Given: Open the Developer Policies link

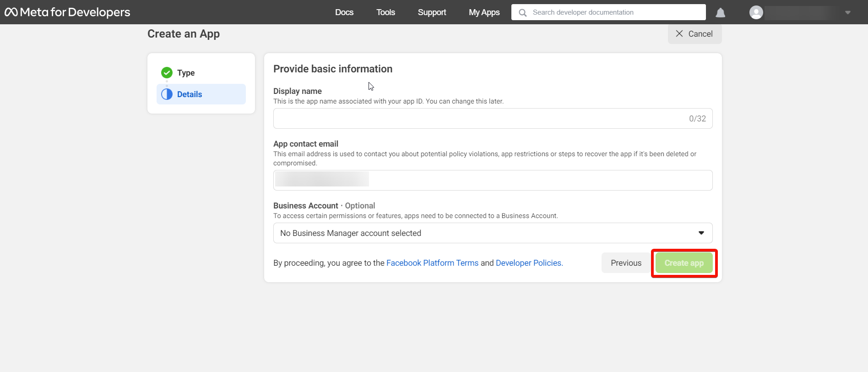Looking at the screenshot, I should (x=529, y=263).
